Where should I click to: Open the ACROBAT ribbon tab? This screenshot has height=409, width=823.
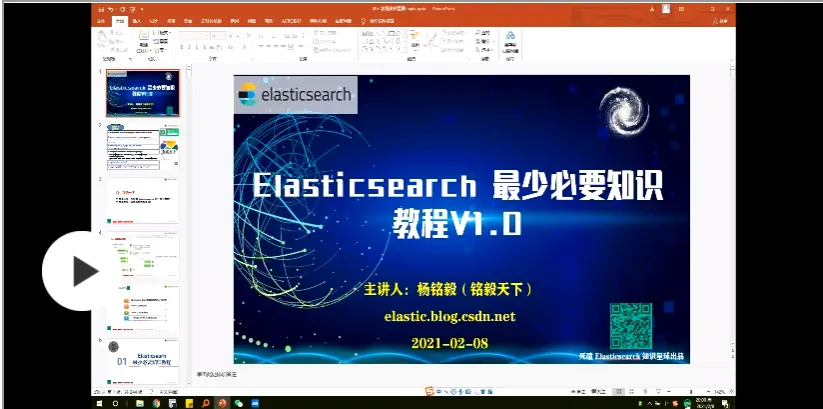[x=291, y=21]
